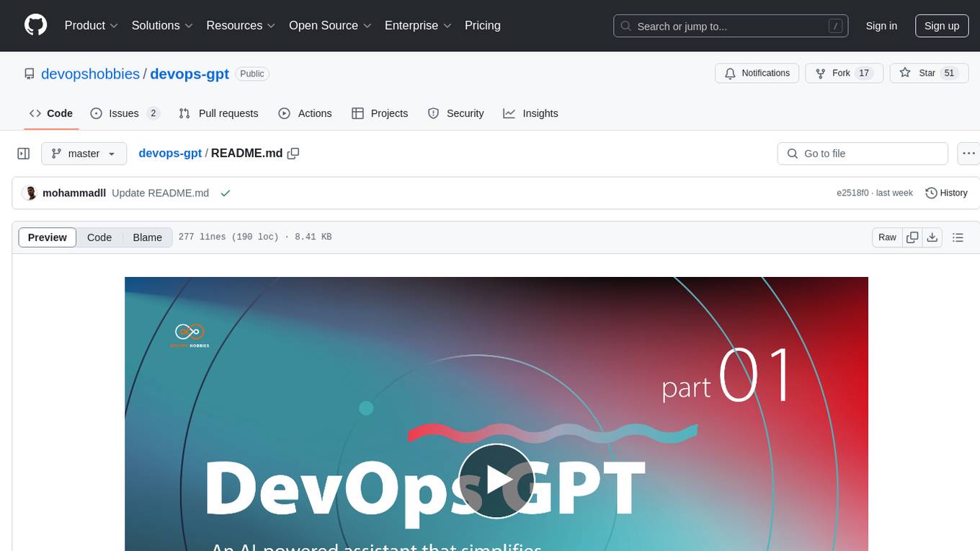Switch to the Code view toggle
Viewport: 980px width, 551px height.
tap(99, 237)
